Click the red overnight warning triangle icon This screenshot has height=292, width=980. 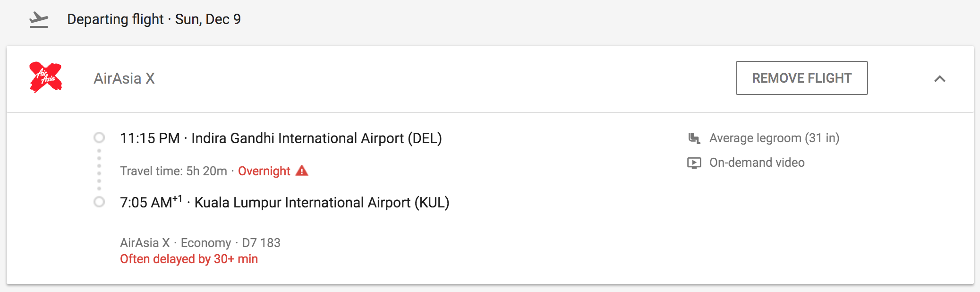coord(302,171)
